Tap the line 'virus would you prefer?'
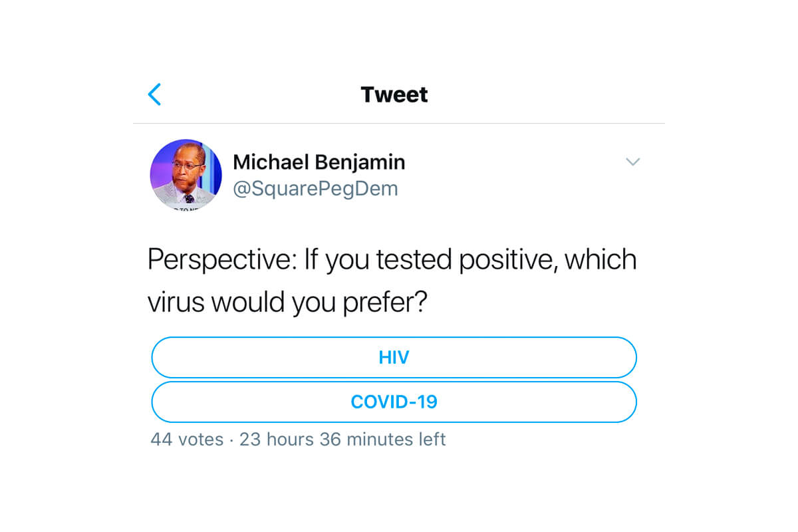Viewport: 798px width, 532px height. click(287, 303)
